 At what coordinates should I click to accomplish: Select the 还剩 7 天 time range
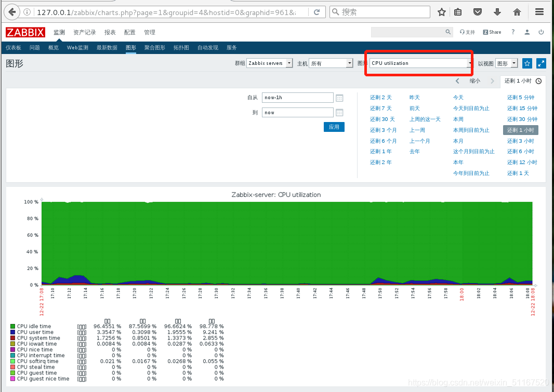(380, 109)
